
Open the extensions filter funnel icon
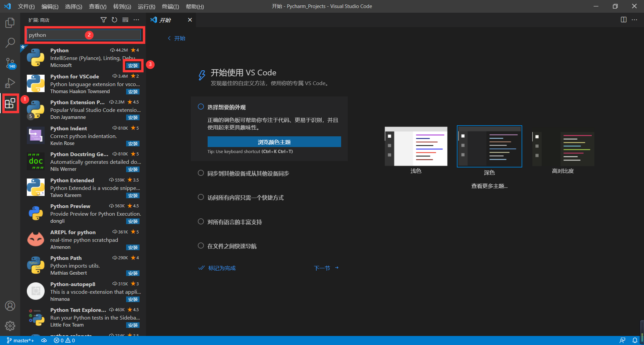point(104,20)
